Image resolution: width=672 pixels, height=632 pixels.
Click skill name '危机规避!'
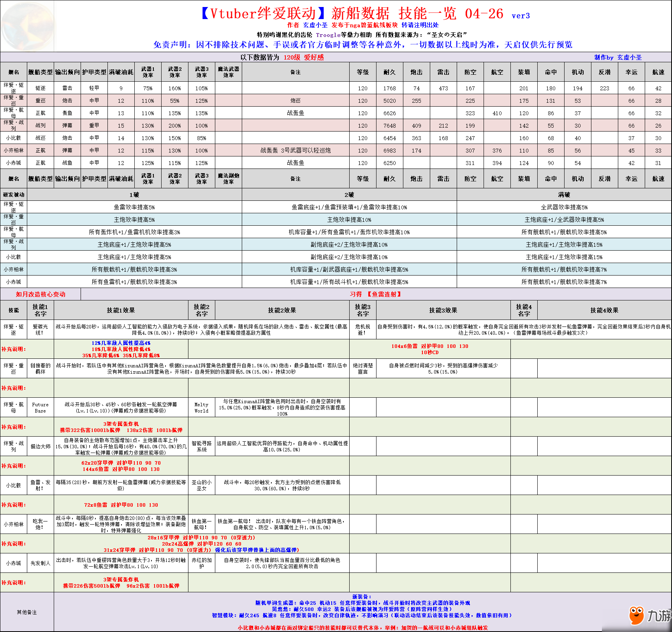click(362, 330)
